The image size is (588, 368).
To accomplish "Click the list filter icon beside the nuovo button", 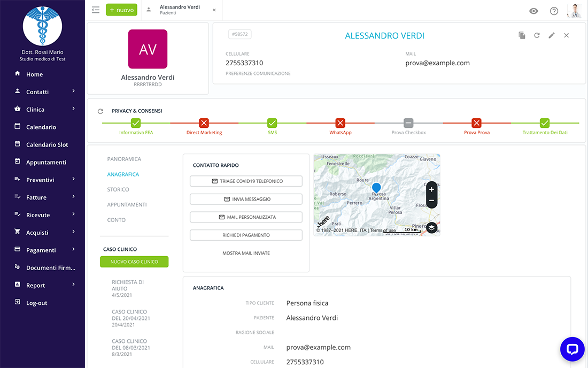I will pyautogui.click(x=96, y=10).
